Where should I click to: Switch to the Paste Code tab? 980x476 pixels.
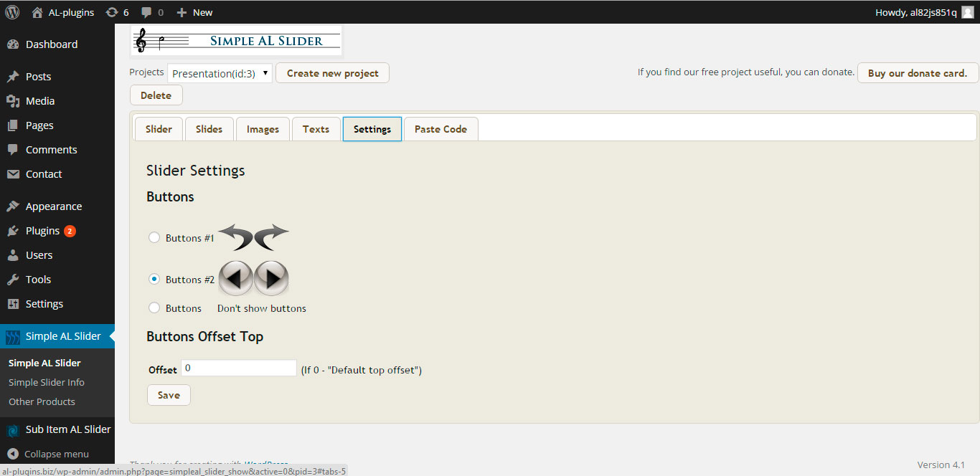pyautogui.click(x=440, y=129)
